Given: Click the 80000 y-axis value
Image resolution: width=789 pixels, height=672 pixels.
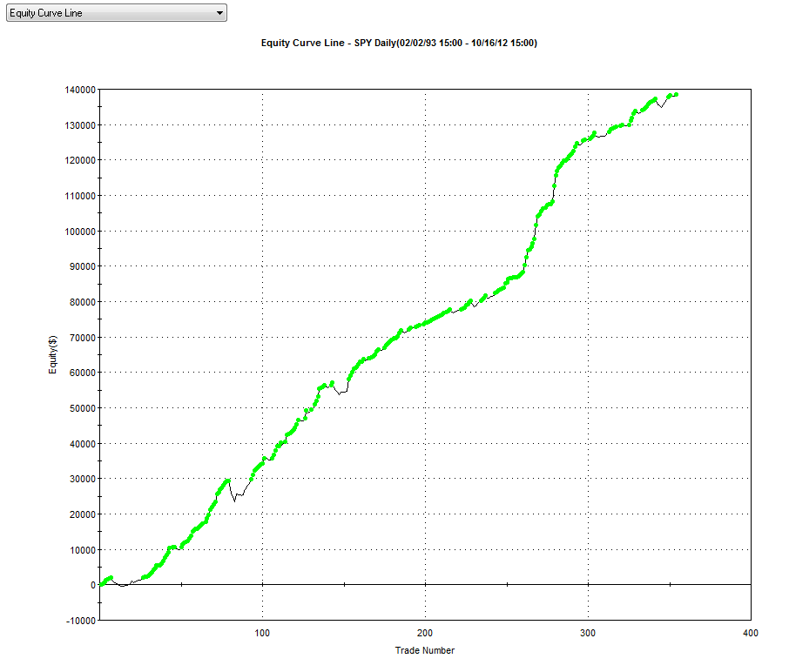Looking at the screenshot, I should (x=83, y=302).
